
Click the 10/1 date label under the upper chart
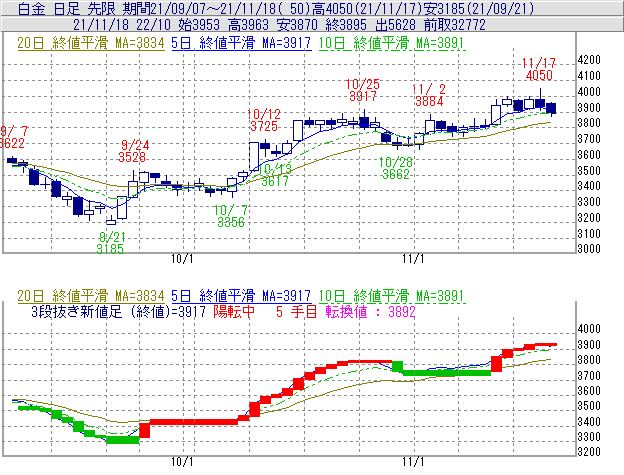[182, 259]
